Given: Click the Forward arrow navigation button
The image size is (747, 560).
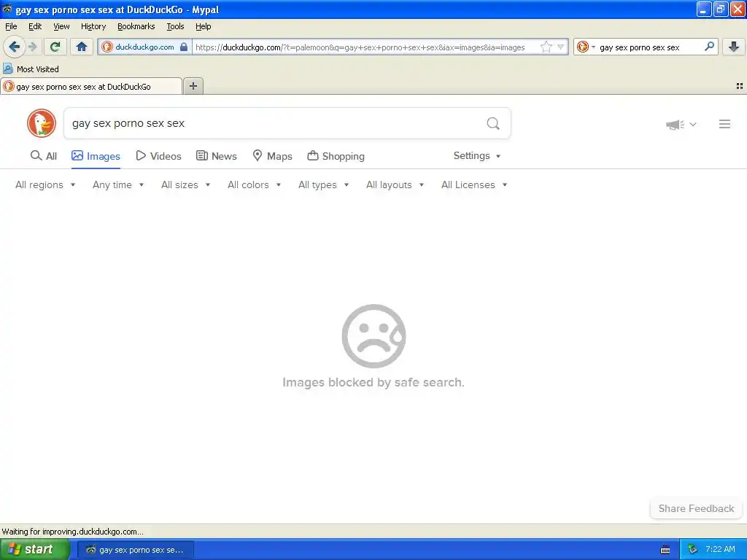Looking at the screenshot, I should pyautogui.click(x=32, y=47).
